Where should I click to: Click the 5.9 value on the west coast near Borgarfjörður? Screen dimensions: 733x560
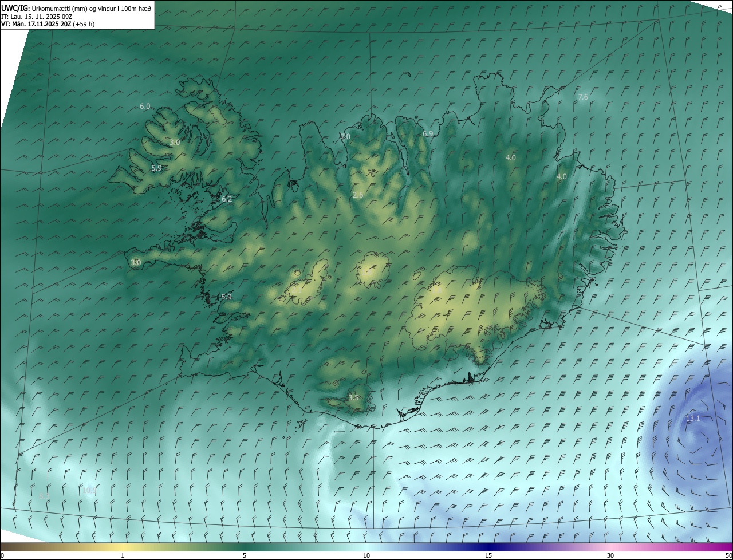click(226, 297)
